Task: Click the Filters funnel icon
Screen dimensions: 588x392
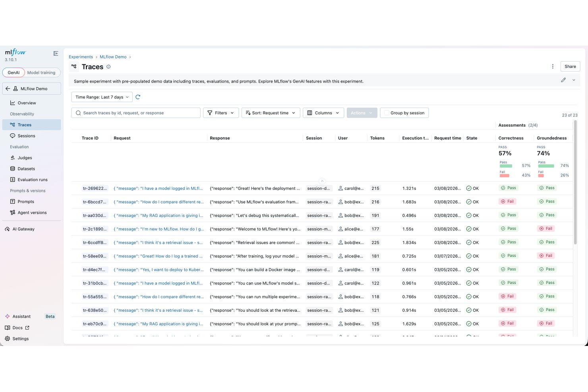Action: tap(210, 113)
